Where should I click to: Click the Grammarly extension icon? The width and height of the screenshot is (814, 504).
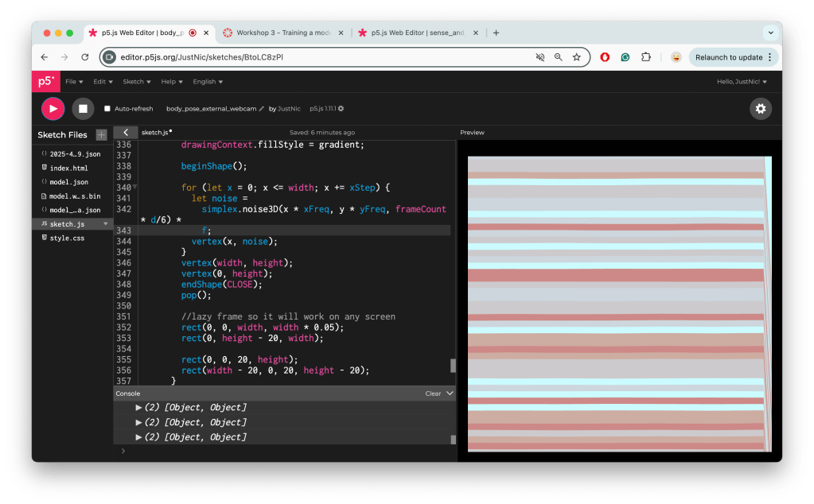point(625,57)
